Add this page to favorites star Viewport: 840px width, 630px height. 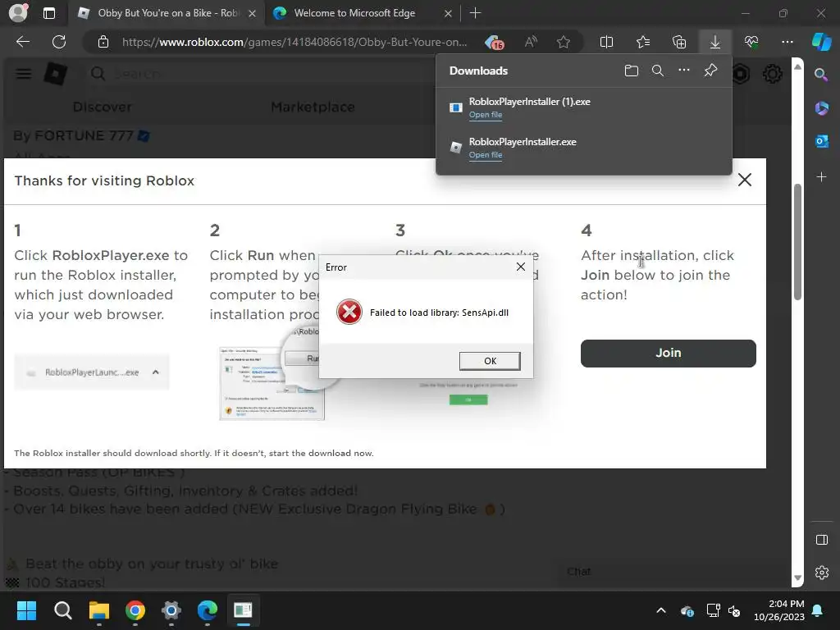click(563, 42)
